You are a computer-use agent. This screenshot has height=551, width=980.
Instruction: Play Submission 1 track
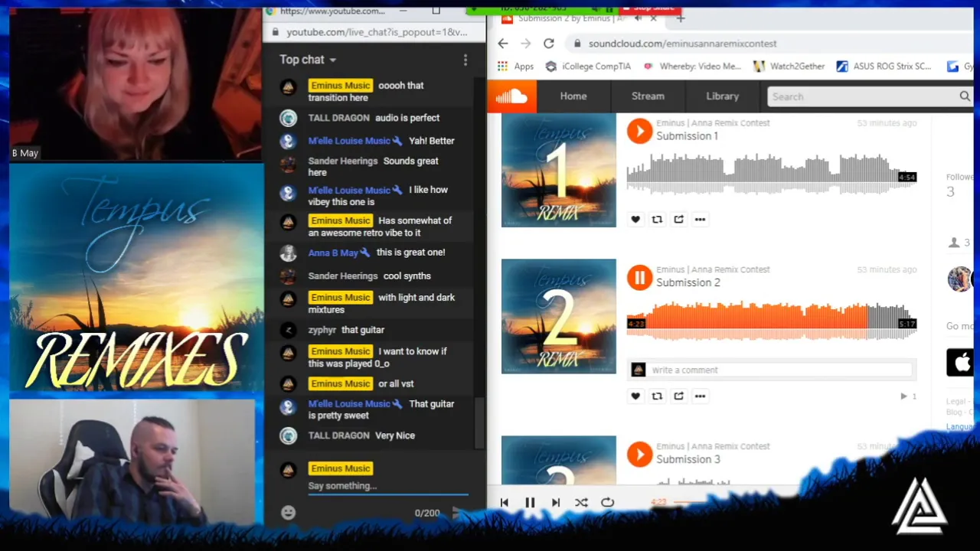coord(639,131)
